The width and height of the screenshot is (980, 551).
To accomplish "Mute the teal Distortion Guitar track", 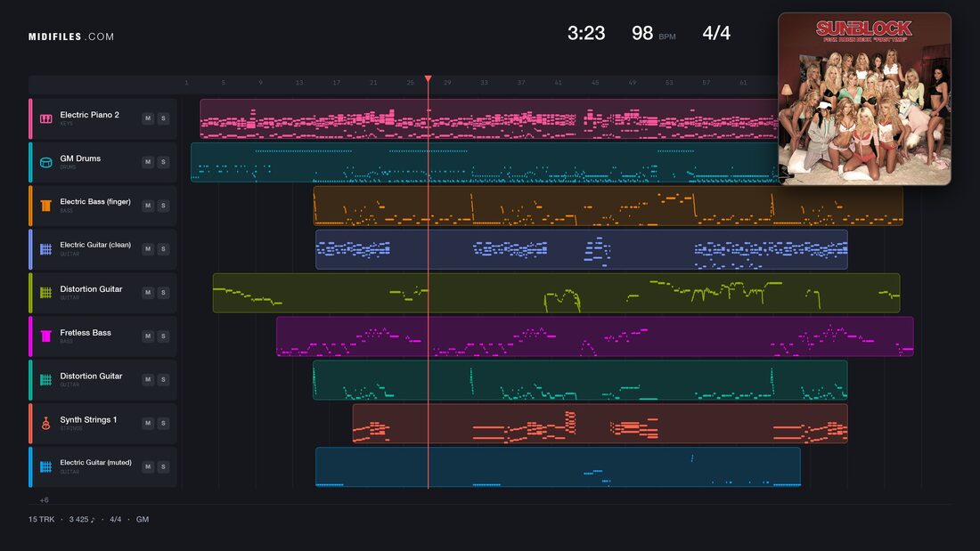I will point(148,379).
